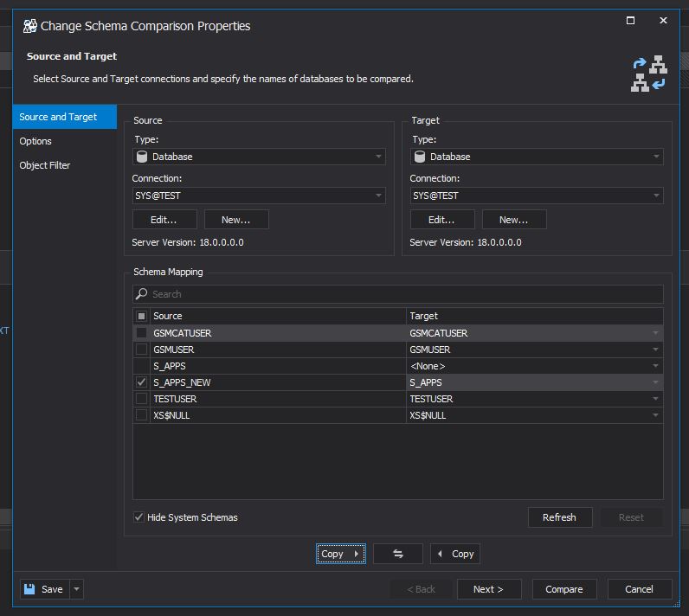This screenshot has height=616, width=689.
Task: Open the Save button dropdown arrow
Action: (x=76, y=589)
